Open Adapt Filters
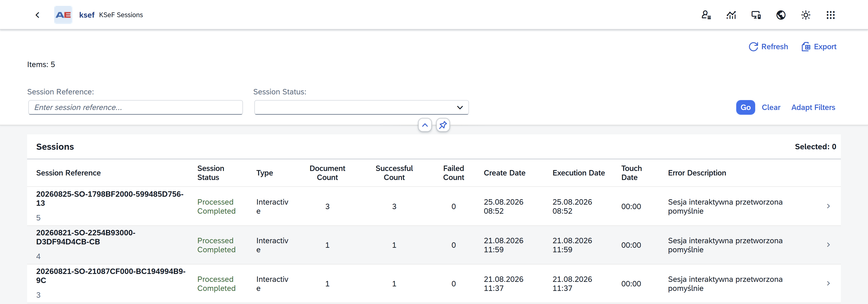This screenshot has width=868, height=304. (x=813, y=107)
